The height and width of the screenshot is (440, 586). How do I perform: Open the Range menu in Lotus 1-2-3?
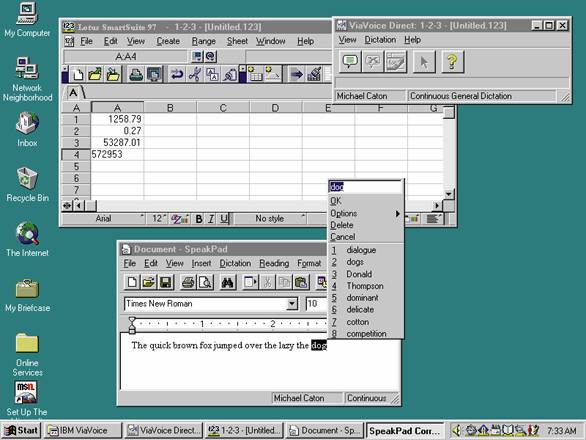[x=204, y=41]
